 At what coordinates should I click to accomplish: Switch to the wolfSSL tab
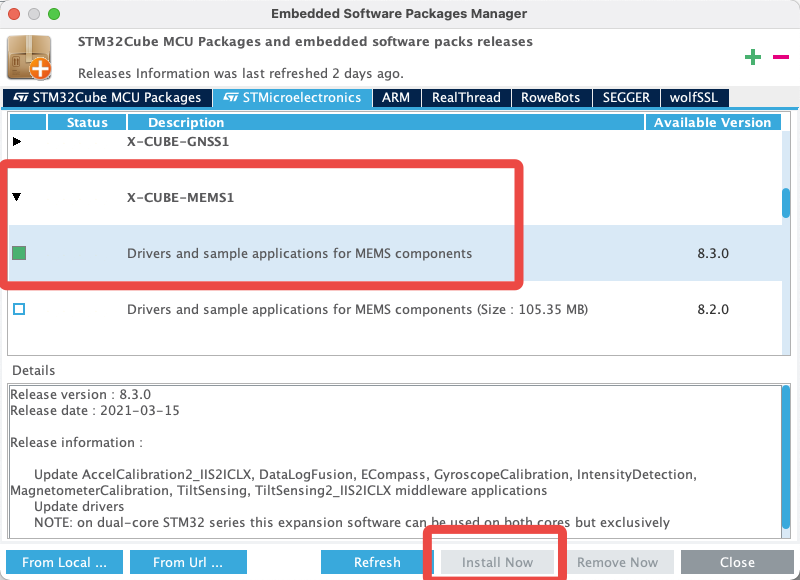point(694,97)
